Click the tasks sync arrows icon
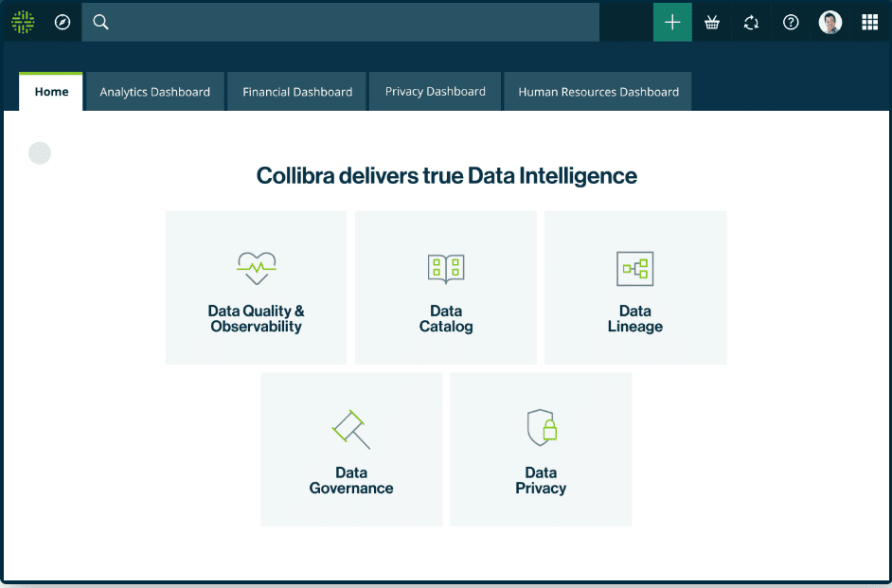This screenshot has width=892, height=588. [x=751, y=21]
